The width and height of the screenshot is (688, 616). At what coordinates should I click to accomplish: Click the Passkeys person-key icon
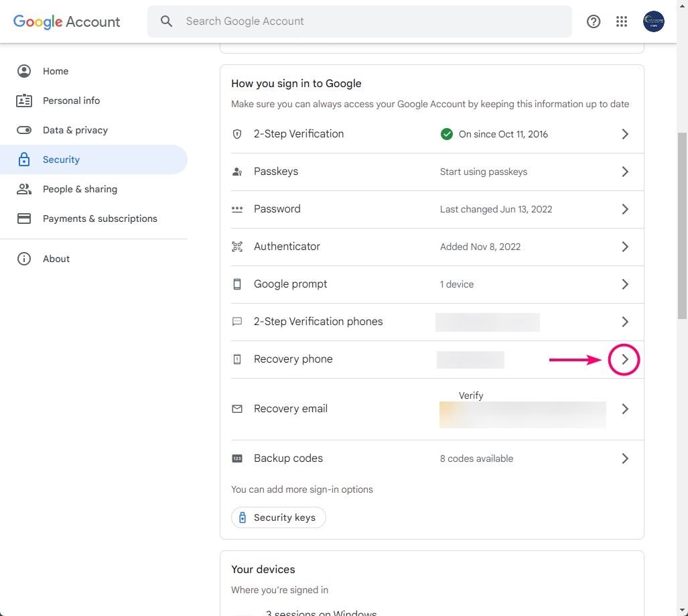click(237, 172)
